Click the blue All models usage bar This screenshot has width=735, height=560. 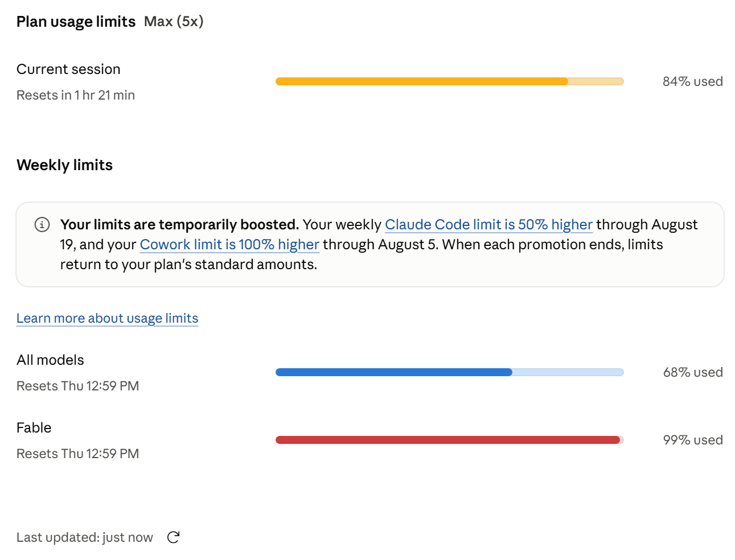click(x=450, y=372)
